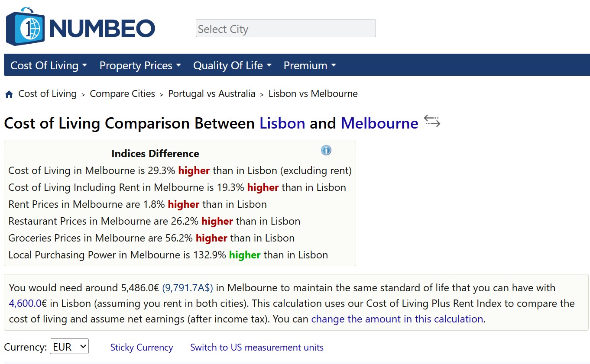Expand the Property Prices menu

pos(140,65)
